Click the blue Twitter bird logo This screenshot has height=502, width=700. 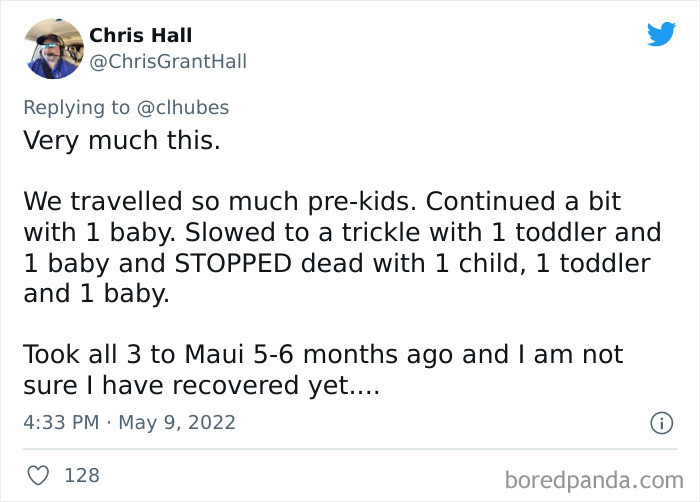(x=661, y=35)
